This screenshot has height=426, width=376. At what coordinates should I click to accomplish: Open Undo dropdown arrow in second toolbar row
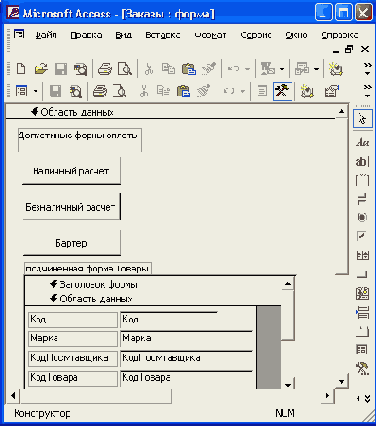click(243, 91)
